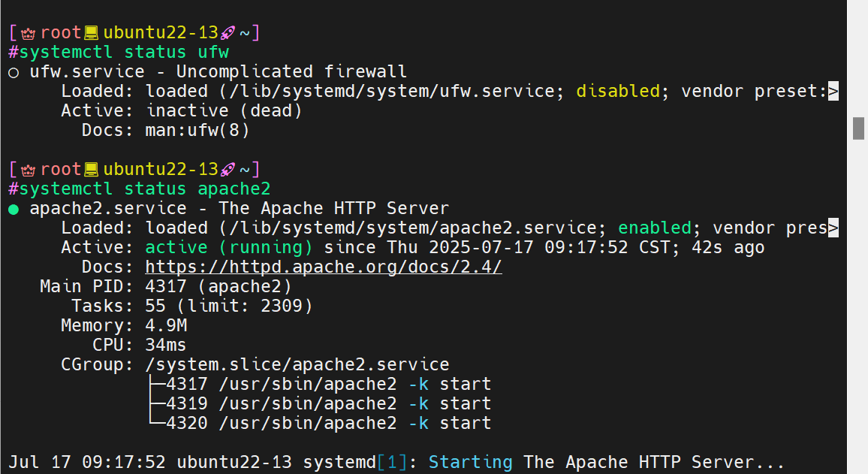The image size is (868, 474).
Task: Click 'active (running)' status text
Action: tap(228, 248)
